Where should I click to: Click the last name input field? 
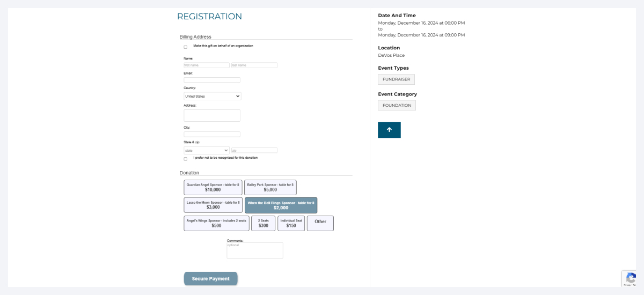pos(254,65)
